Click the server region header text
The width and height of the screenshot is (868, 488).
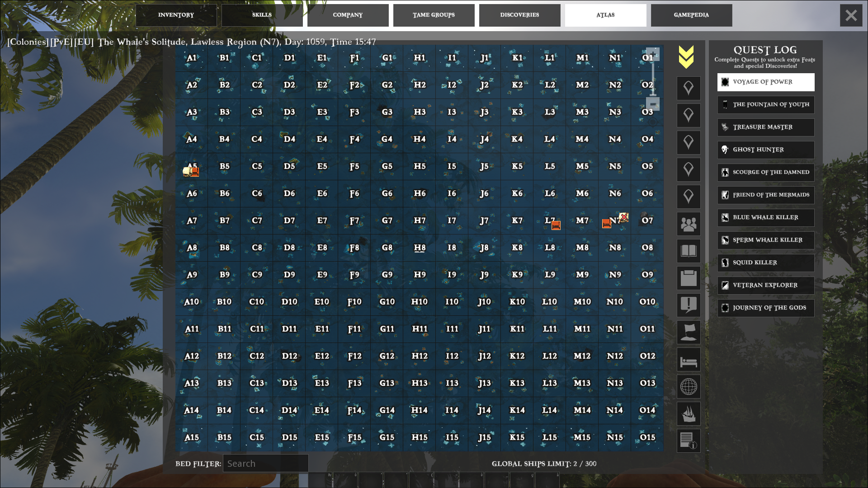point(192,42)
